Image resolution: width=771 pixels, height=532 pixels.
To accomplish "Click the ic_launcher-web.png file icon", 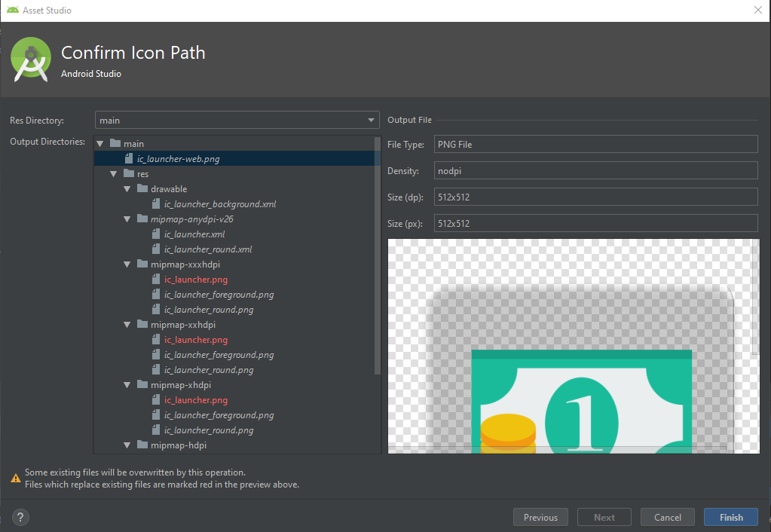I will coord(129,159).
